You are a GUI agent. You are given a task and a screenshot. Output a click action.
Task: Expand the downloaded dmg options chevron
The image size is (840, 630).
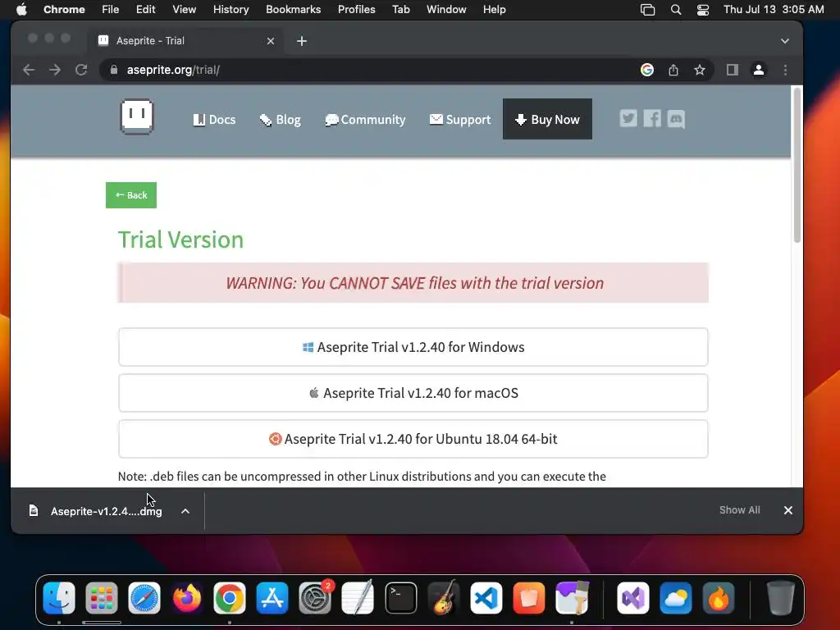coord(185,511)
